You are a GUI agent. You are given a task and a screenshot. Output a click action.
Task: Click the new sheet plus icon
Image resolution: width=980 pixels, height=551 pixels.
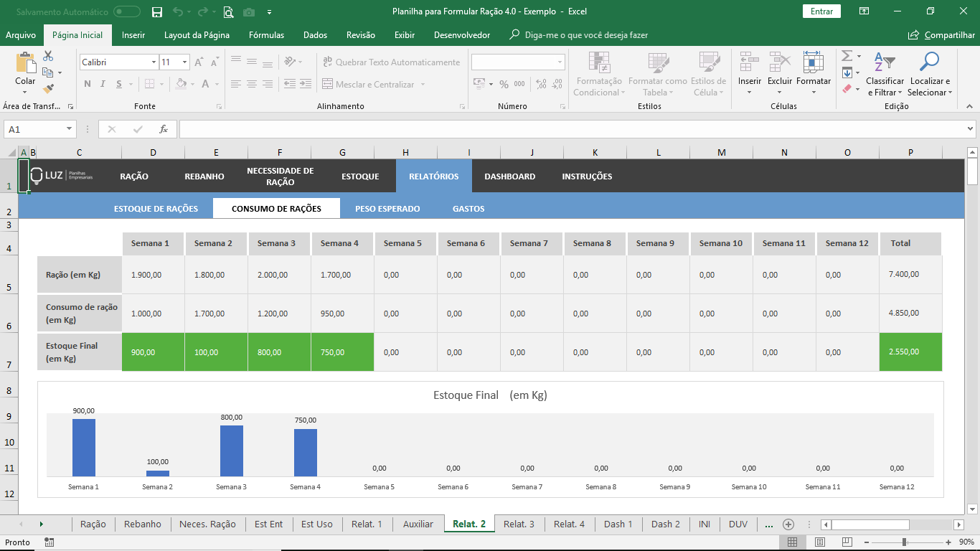788,524
